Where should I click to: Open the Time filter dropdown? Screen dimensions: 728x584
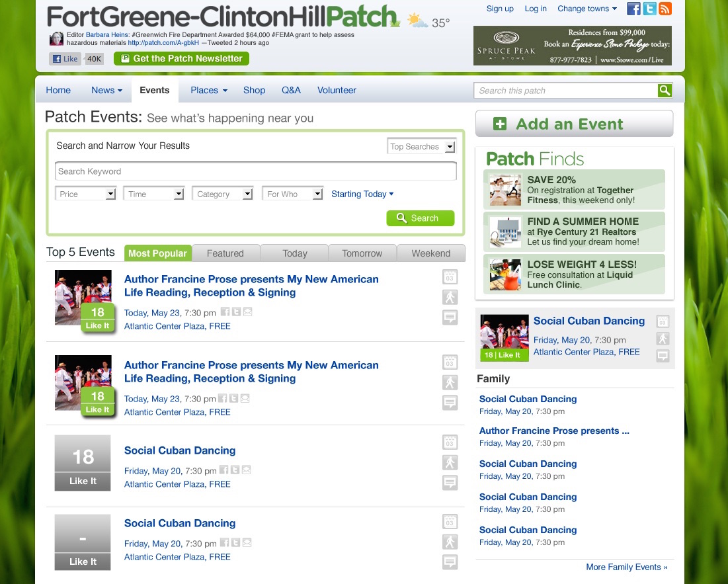pyautogui.click(x=153, y=194)
